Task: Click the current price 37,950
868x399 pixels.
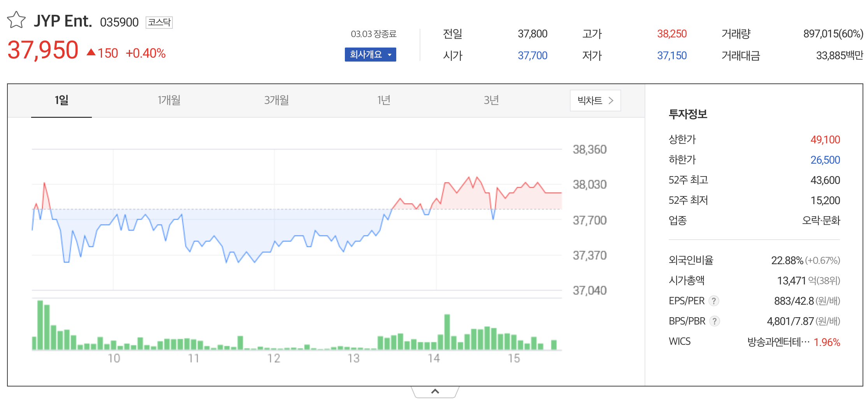Action: click(43, 50)
